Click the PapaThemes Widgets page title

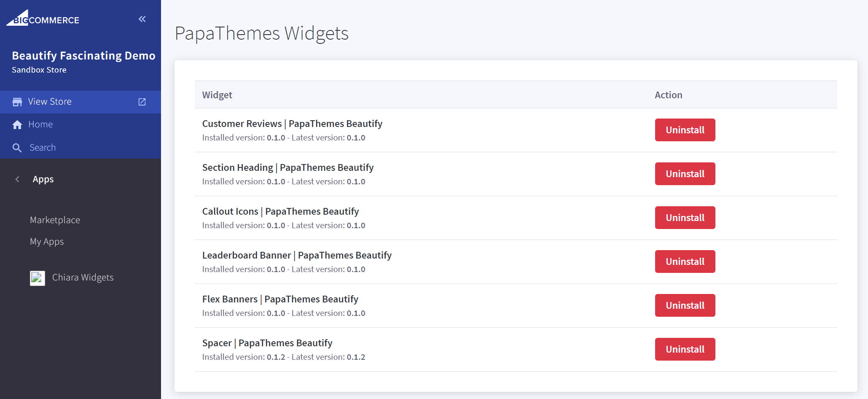[262, 33]
